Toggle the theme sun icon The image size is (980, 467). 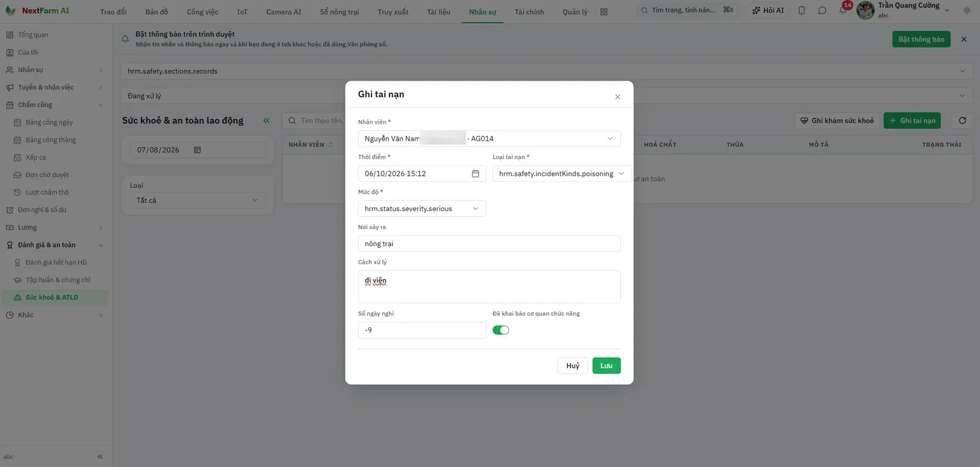967,10
